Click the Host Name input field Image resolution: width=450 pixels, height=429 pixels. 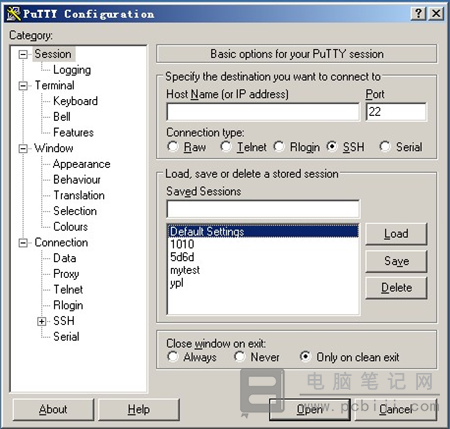[x=263, y=112]
